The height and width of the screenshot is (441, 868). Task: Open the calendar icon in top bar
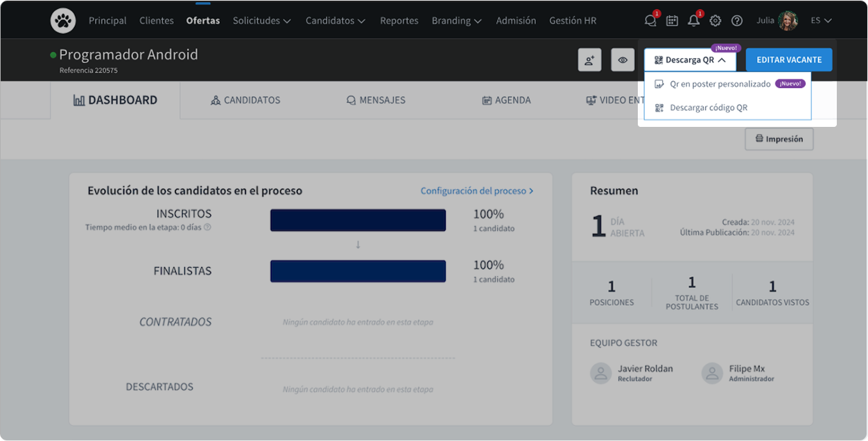coord(672,21)
